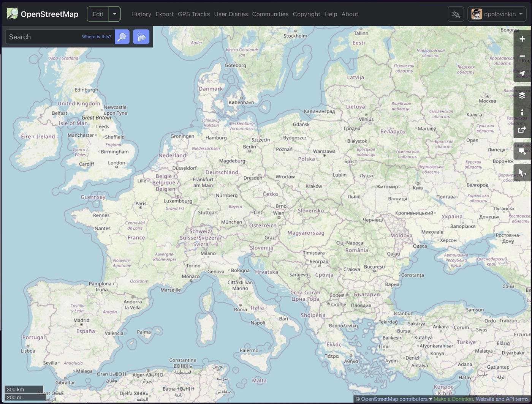Activate the query features tool

tap(522, 172)
